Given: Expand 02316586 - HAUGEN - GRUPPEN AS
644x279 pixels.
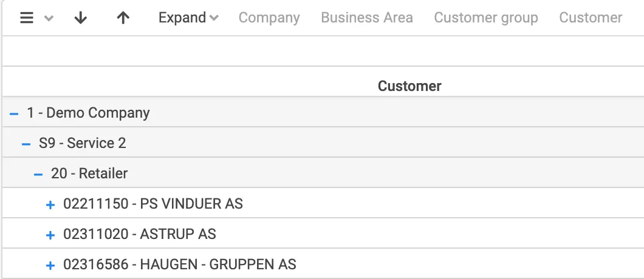Looking at the screenshot, I should [50, 265].
